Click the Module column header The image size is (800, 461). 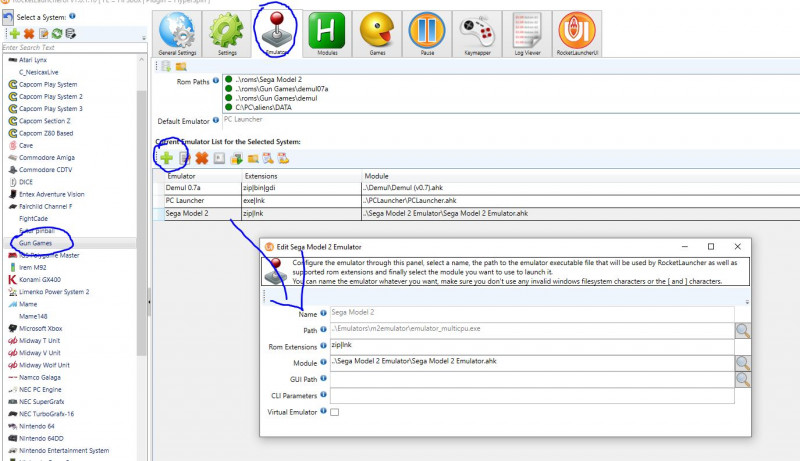pyautogui.click(x=581, y=176)
